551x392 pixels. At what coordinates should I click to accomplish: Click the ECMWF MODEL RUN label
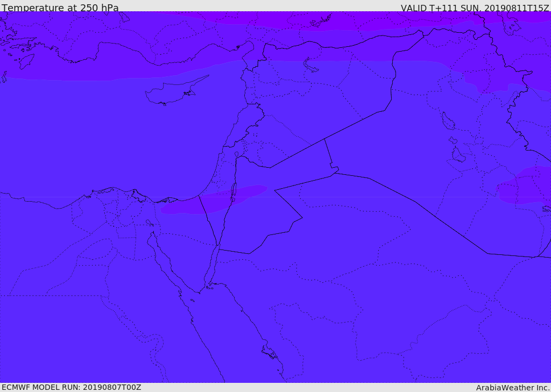pos(71,387)
